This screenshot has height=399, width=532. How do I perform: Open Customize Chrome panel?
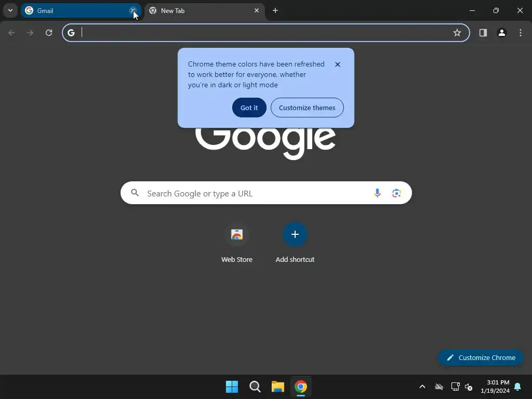(481, 357)
